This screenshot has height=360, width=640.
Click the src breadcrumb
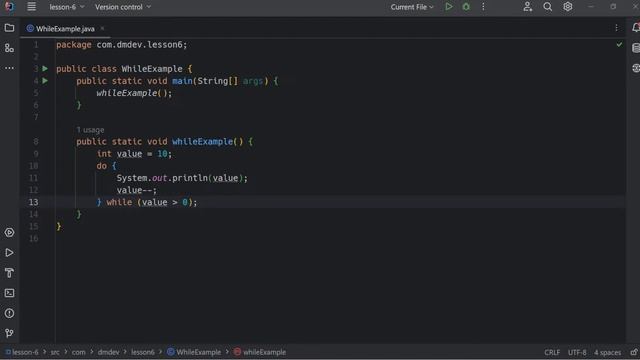tap(55, 352)
